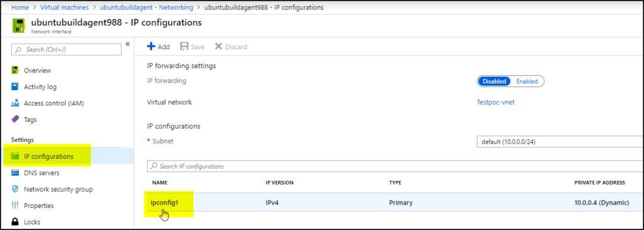The width and height of the screenshot is (644, 230).
Task: Click the Search IP configurations field
Action: pyautogui.click(x=396, y=166)
